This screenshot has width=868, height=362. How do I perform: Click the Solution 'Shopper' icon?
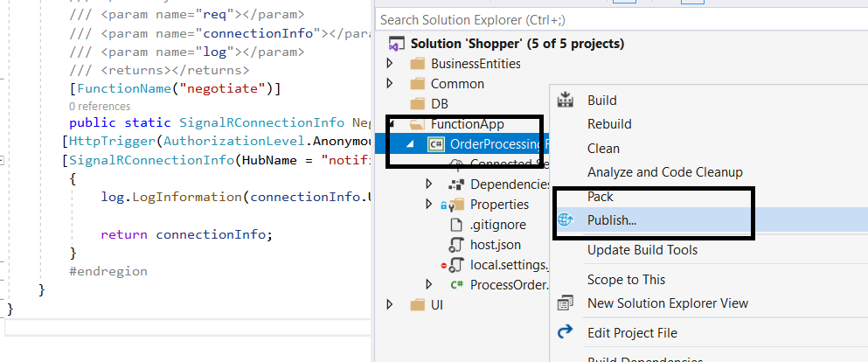(397, 44)
